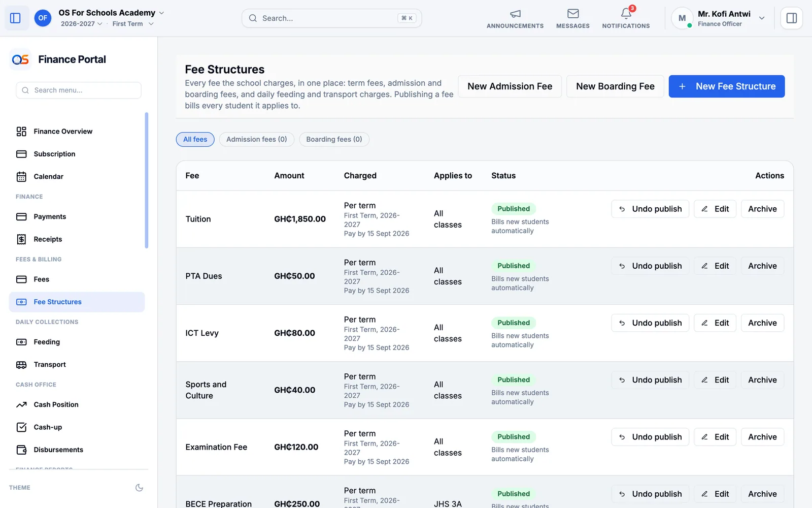Click the Cash Position trend icon
Image resolution: width=812 pixels, height=508 pixels.
pyautogui.click(x=21, y=405)
